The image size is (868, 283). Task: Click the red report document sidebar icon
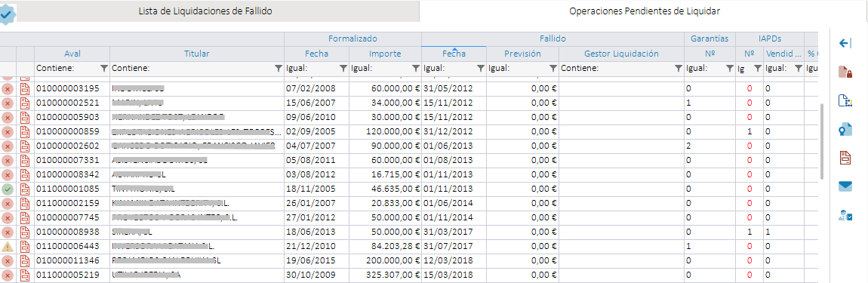pos(845,157)
